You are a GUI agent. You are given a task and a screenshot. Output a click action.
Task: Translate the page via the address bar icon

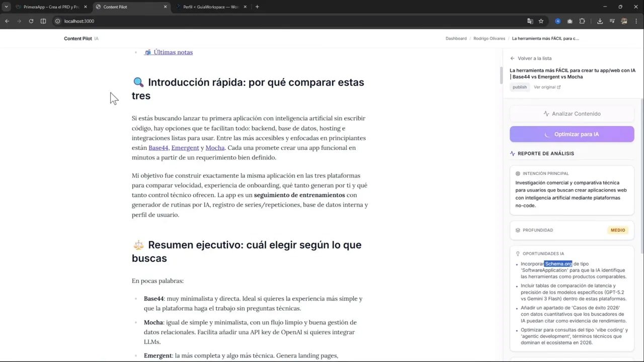click(x=530, y=21)
